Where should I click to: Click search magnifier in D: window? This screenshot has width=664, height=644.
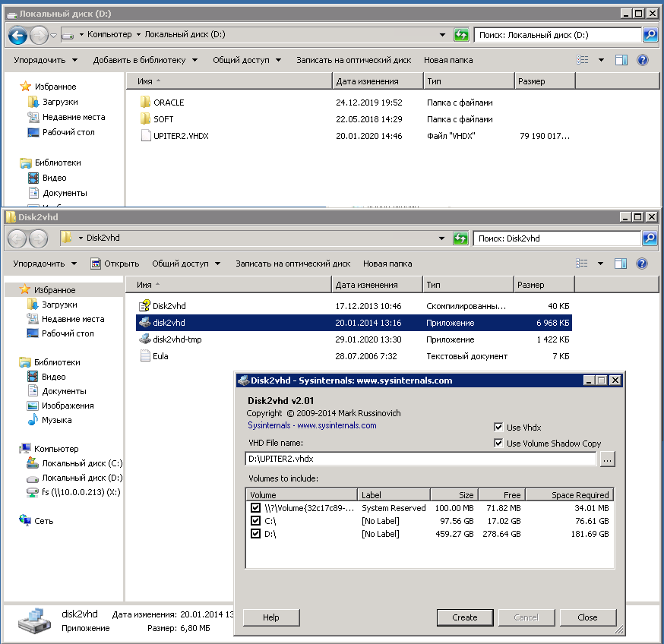pyautogui.click(x=650, y=35)
